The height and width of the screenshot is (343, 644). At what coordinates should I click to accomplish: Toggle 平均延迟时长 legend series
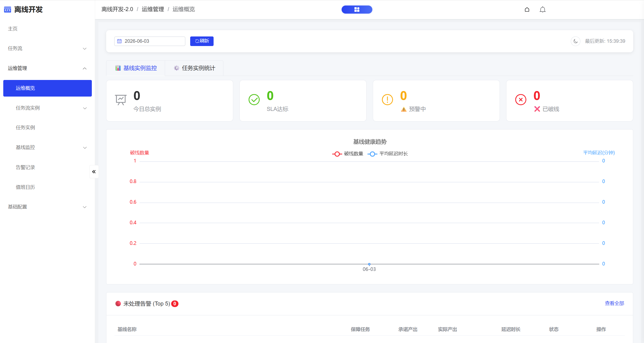click(388, 154)
